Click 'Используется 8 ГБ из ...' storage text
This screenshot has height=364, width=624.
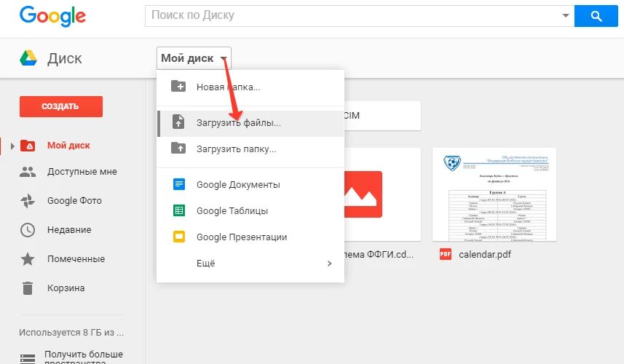(71, 332)
